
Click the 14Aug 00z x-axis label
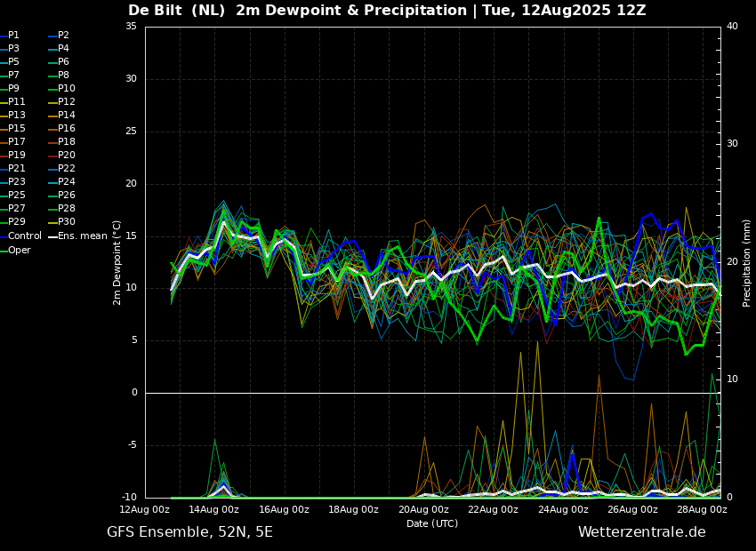[x=214, y=510]
